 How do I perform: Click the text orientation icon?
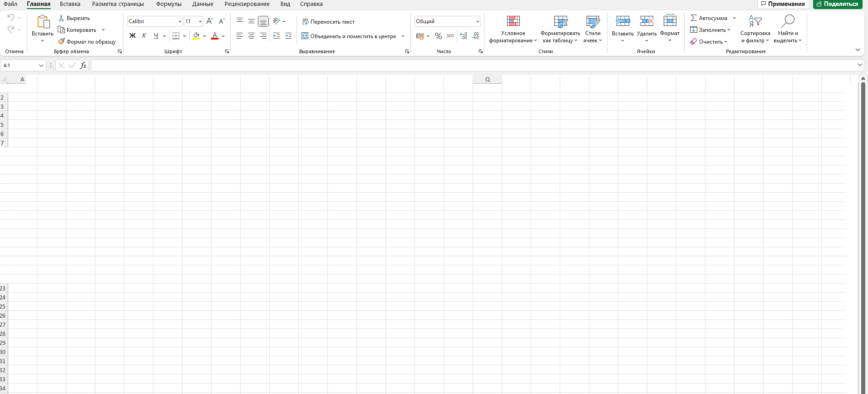tap(276, 21)
